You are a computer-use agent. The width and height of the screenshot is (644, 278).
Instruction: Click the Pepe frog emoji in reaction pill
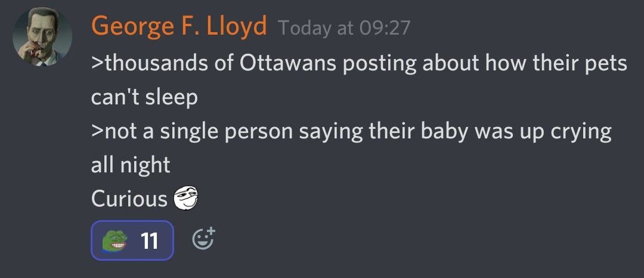[114, 240]
